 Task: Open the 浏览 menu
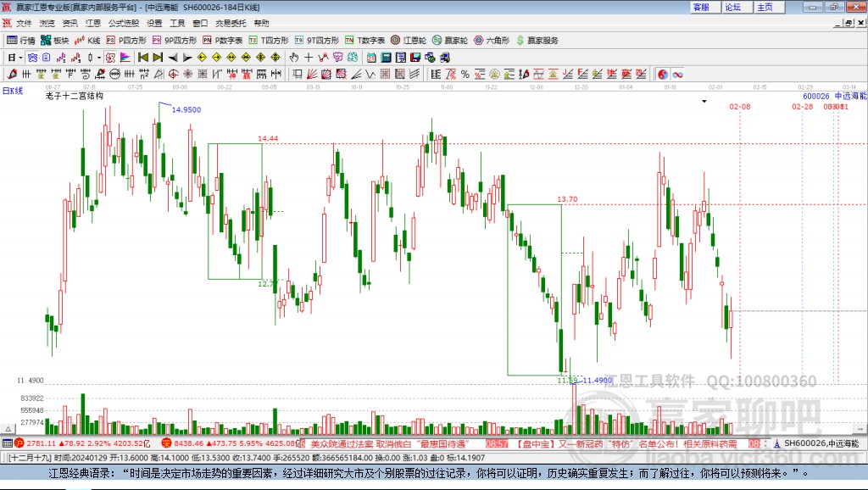pyautogui.click(x=47, y=23)
